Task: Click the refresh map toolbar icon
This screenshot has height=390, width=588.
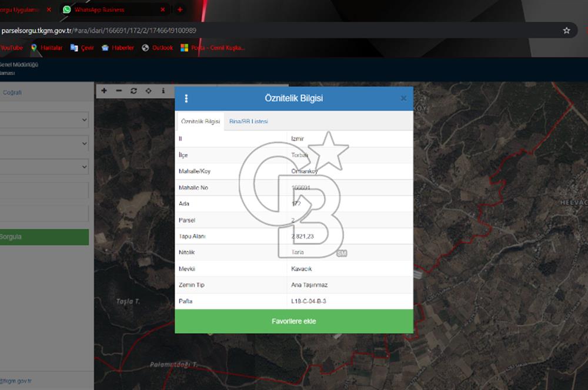Action: (x=133, y=90)
